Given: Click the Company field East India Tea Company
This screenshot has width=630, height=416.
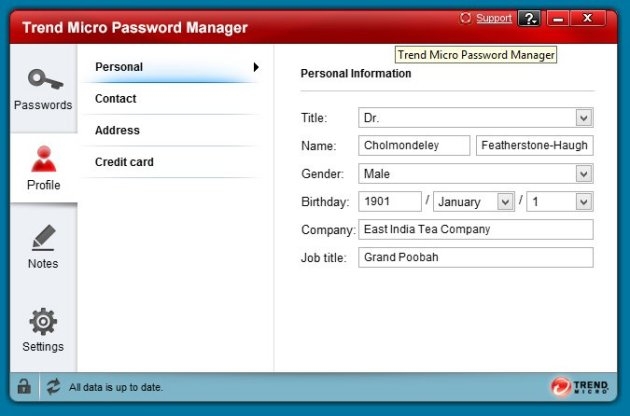Looking at the screenshot, I should pyautogui.click(x=476, y=230).
